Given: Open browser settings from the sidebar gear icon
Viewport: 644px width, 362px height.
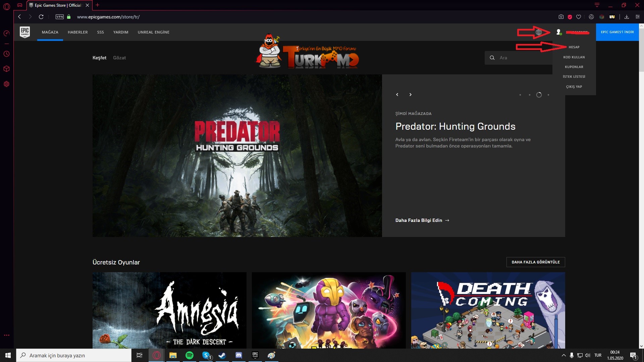Looking at the screenshot, I should (x=6, y=84).
